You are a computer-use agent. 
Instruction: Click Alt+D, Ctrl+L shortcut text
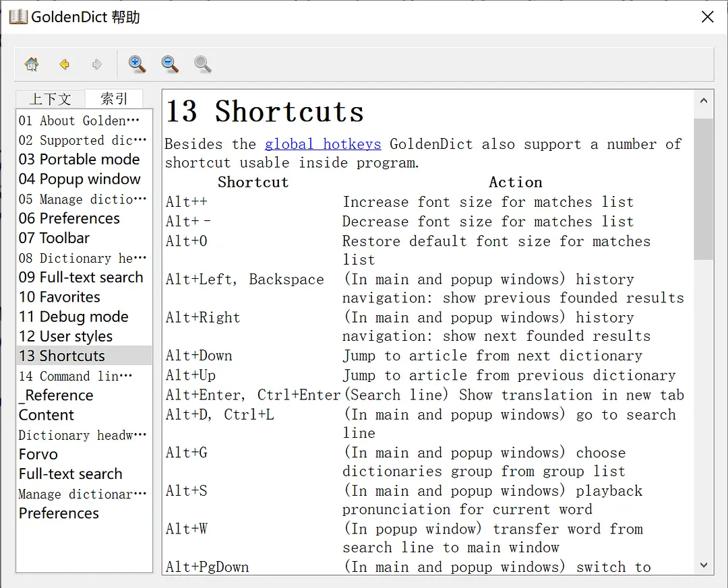[x=220, y=414]
